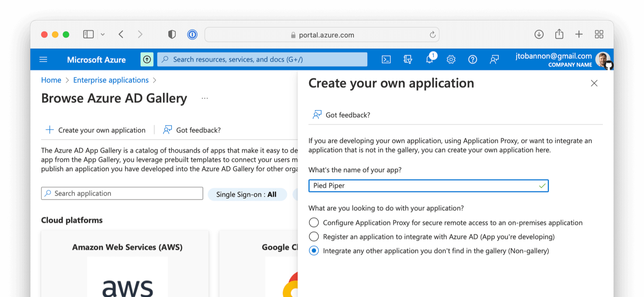Open the Directories and subscriptions filter icon
This screenshot has width=644, height=297.
point(408,60)
